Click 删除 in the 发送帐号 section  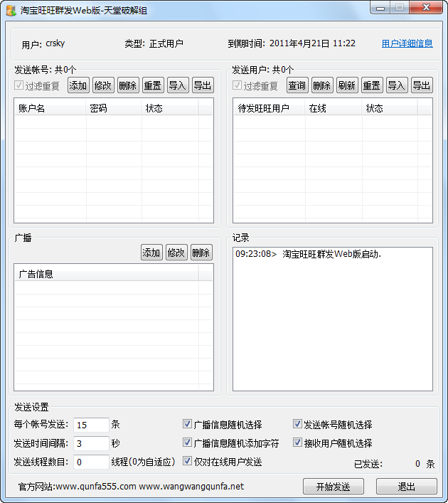click(x=128, y=85)
